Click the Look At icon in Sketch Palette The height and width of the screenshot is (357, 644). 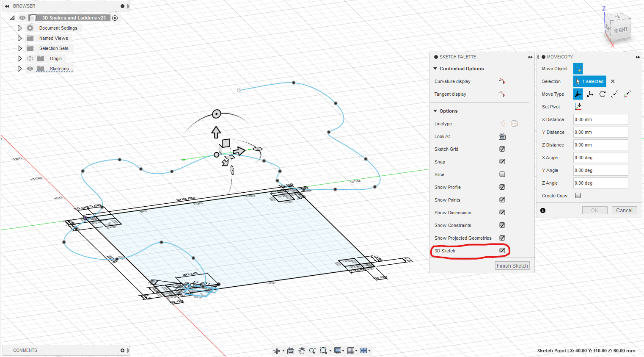pyautogui.click(x=502, y=136)
